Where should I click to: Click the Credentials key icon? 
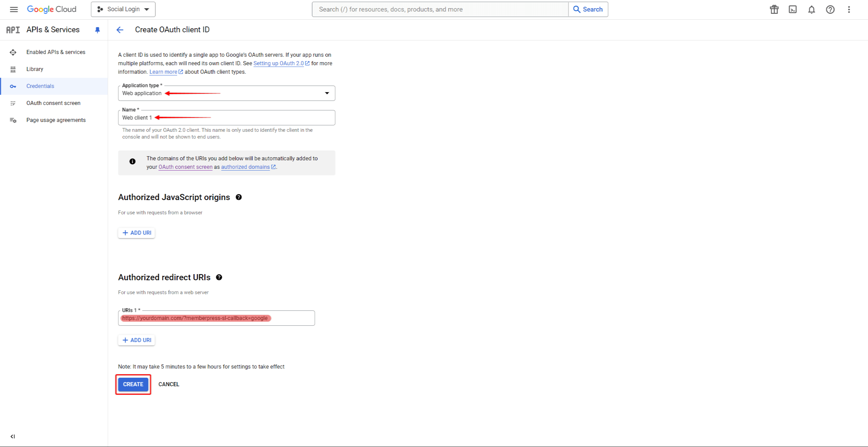tap(13, 86)
